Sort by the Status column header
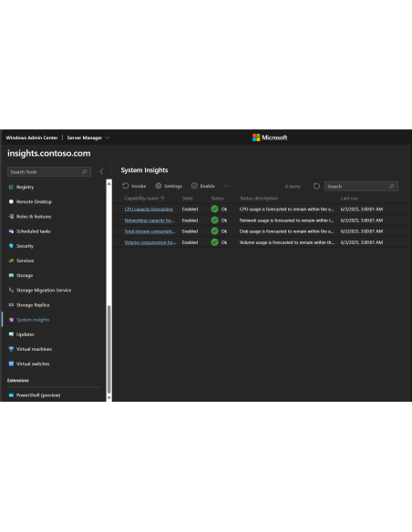 tap(218, 199)
